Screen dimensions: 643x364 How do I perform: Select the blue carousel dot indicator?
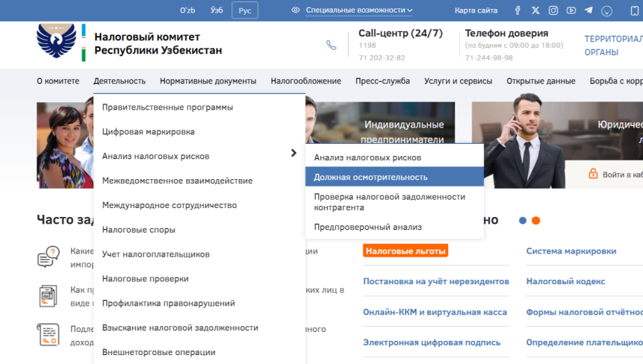[523, 221]
